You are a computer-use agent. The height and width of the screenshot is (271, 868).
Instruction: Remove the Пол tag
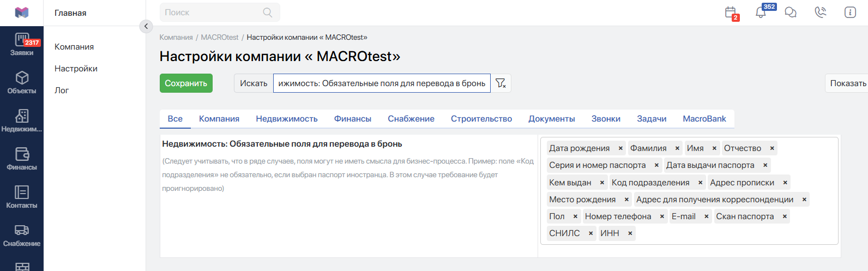point(575,216)
